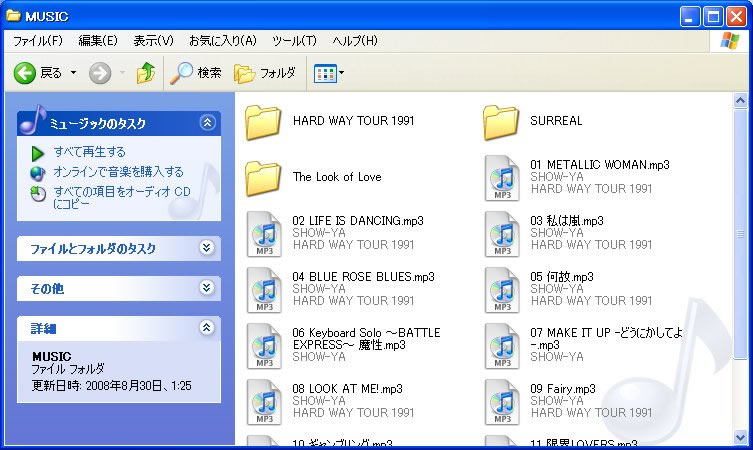Image resolution: width=753 pixels, height=450 pixels.
Task: Click the grey forward arrow button
Action: (100, 73)
